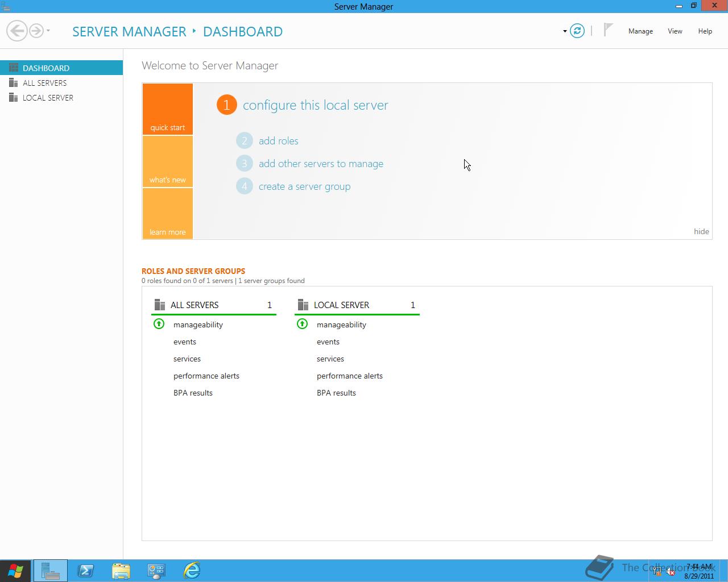
Task: Open File Explorer from taskbar
Action: (121, 571)
